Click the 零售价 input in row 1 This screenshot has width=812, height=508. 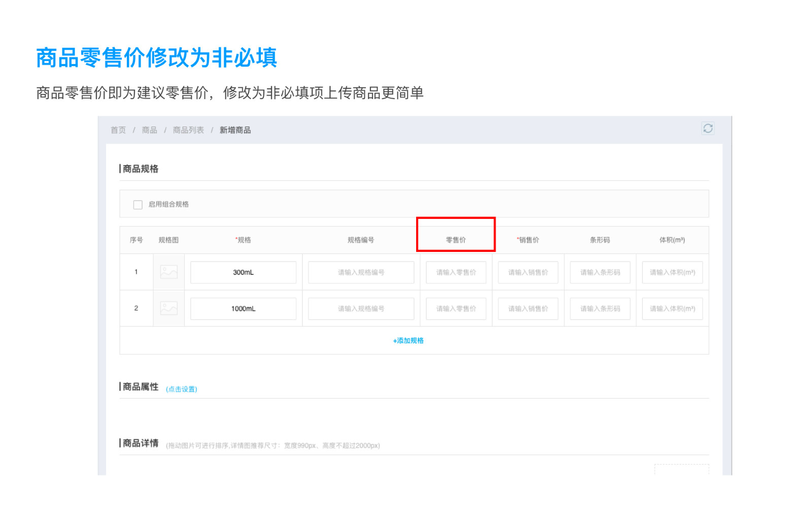point(456,273)
